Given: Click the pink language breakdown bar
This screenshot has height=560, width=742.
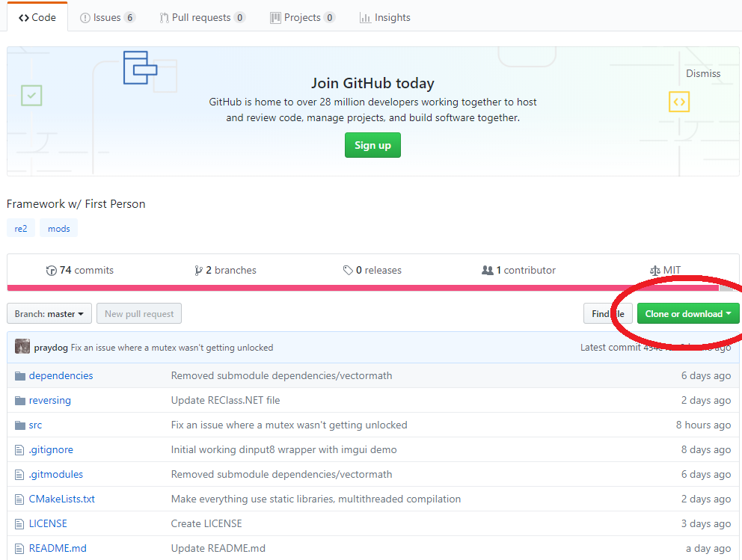Looking at the screenshot, I should 363,288.
